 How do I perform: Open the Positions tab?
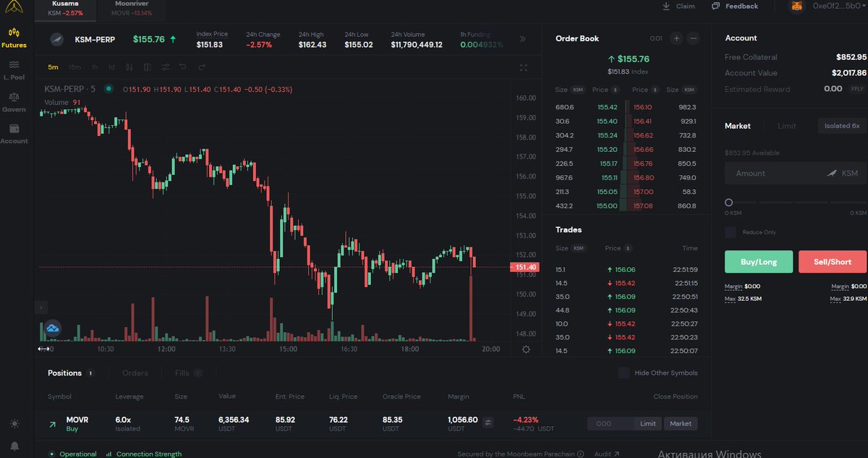70,373
